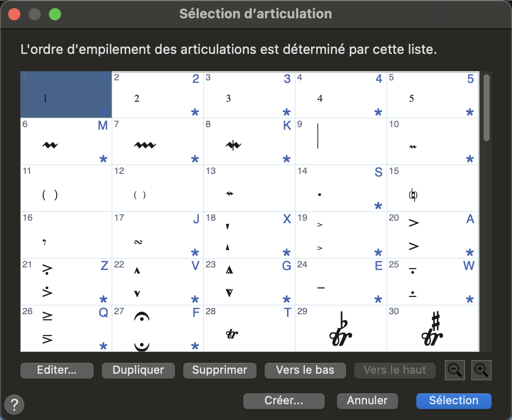Click the Editer... button

coord(57,370)
